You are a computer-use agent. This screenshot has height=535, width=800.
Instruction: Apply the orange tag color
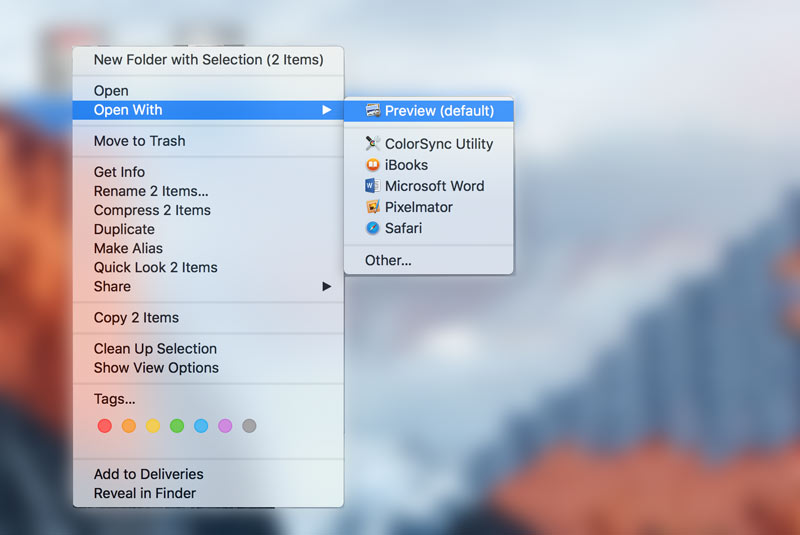[x=129, y=426]
